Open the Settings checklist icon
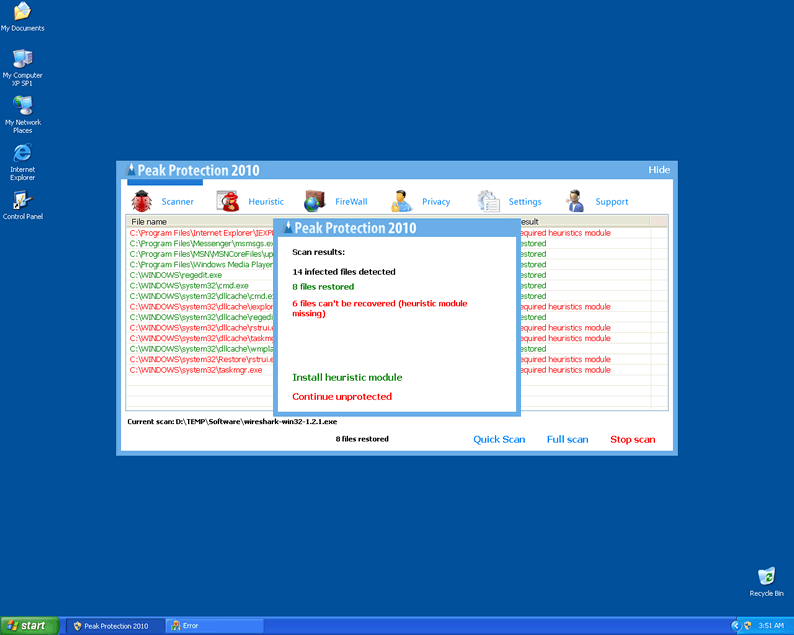 click(488, 201)
